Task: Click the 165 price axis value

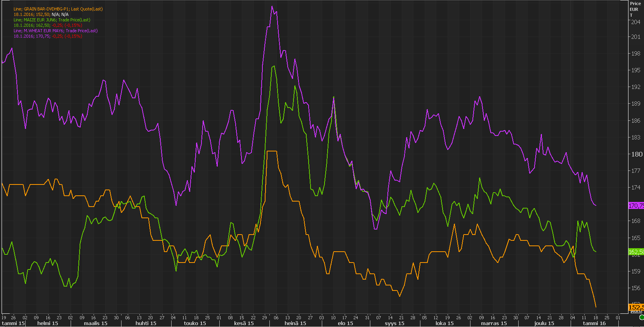Action: (636, 238)
